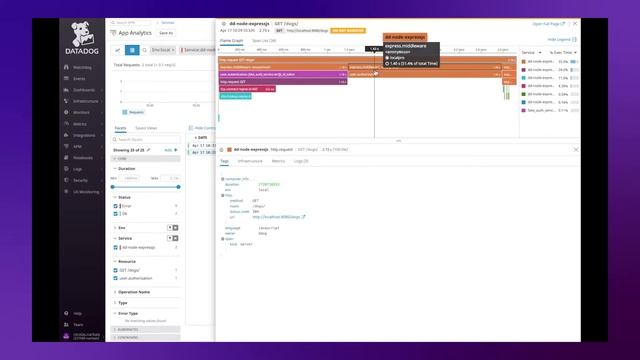The height and width of the screenshot is (360, 640).
Task: Open Events from the sidebar
Action: [79, 78]
